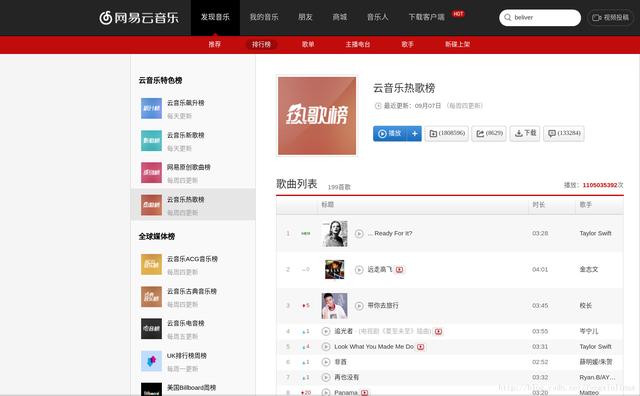The height and width of the screenshot is (396, 640).
Task: Go to the 歌单 sub-navigation item
Action: (x=308, y=44)
